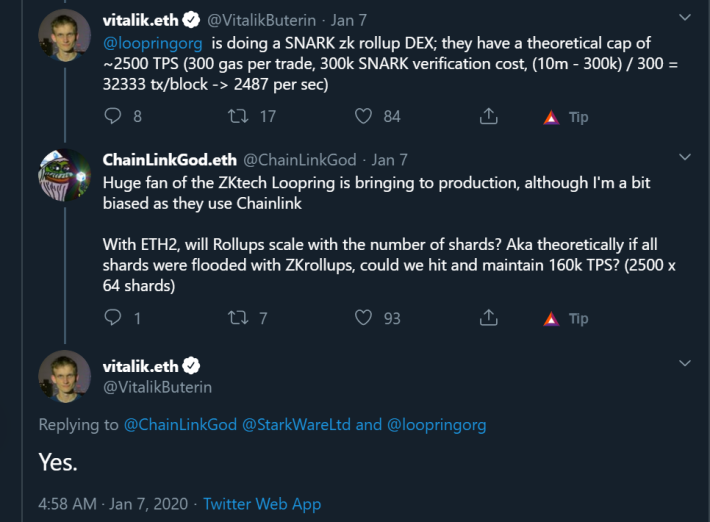This screenshot has width=710, height=522.
Task: Click the Tip button on ChainLinkGod's tweet
Action: pos(566,319)
